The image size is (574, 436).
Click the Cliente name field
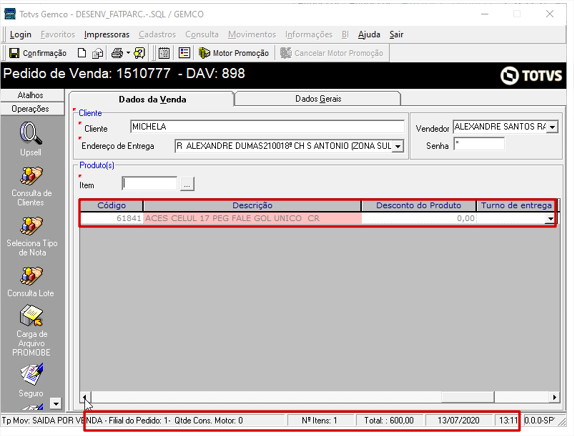point(267,127)
